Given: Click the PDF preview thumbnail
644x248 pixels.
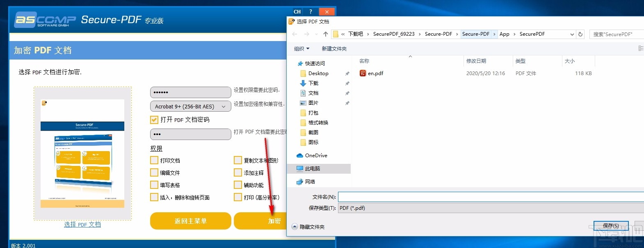Looking at the screenshot, I should click(x=82, y=154).
